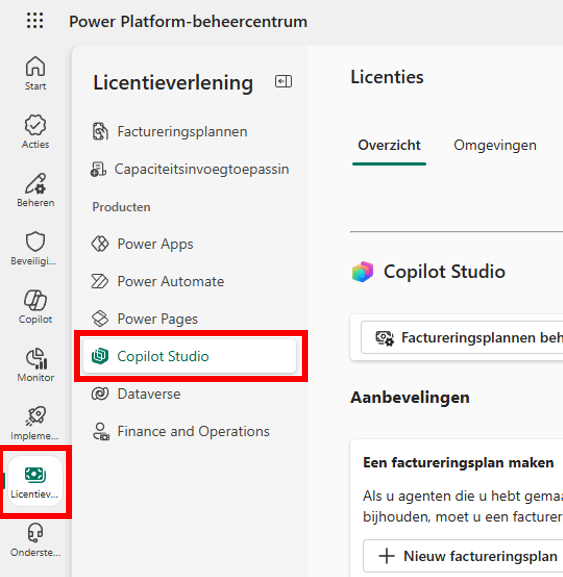Open Capaciteitsinvoegtoepassingen menu item
This screenshot has height=577, width=563.
point(190,169)
